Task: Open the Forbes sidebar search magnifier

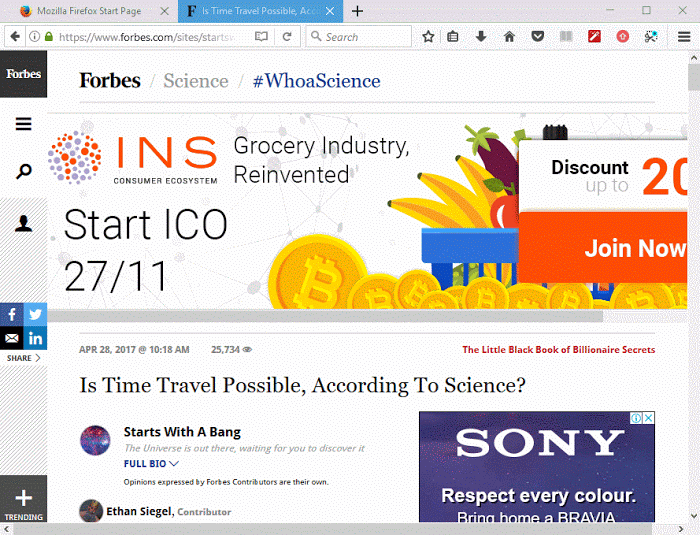Action: pyautogui.click(x=23, y=171)
